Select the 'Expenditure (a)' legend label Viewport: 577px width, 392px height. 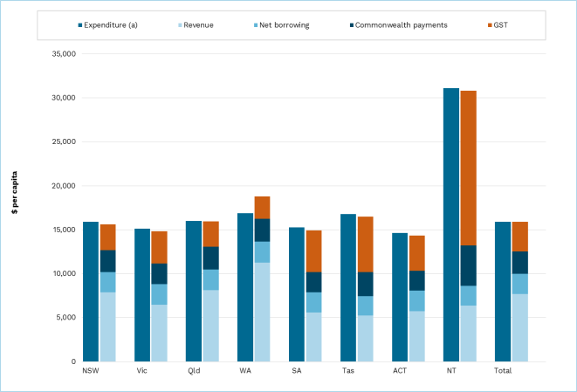tap(111, 25)
